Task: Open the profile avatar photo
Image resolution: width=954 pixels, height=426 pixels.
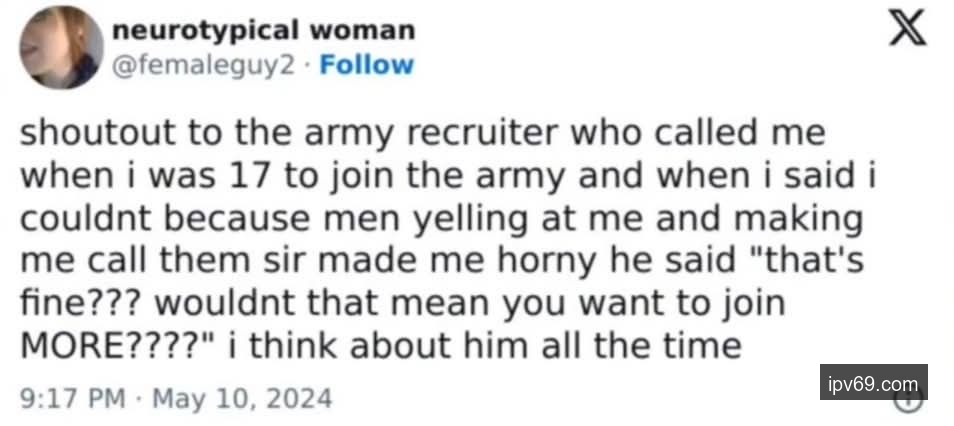Action: tap(59, 47)
